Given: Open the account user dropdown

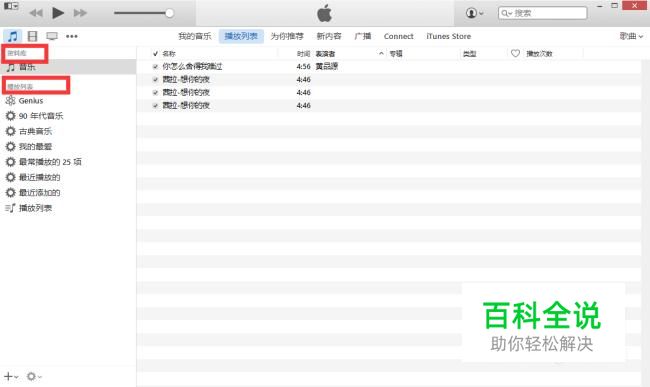Looking at the screenshot, I should tap(474, 13).
